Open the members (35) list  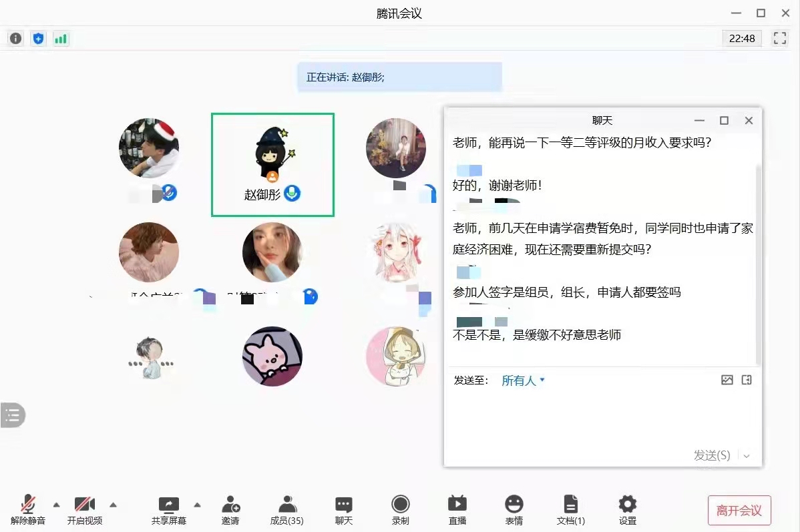tap(287, 509)
